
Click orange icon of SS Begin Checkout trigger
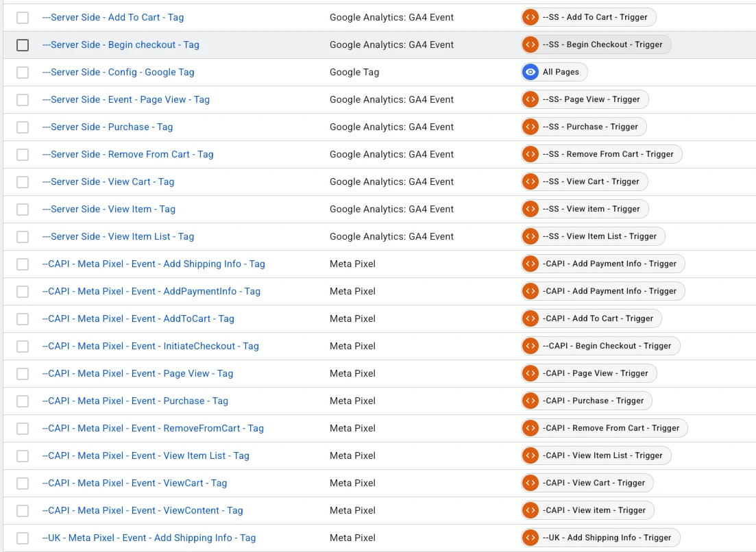pos(531,45)
